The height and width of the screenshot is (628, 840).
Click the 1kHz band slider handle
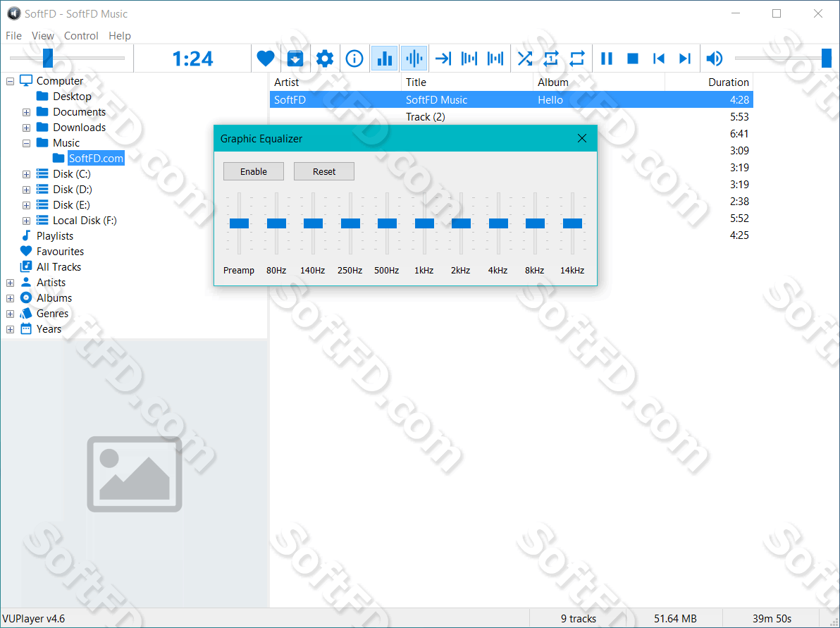point(424,223)
